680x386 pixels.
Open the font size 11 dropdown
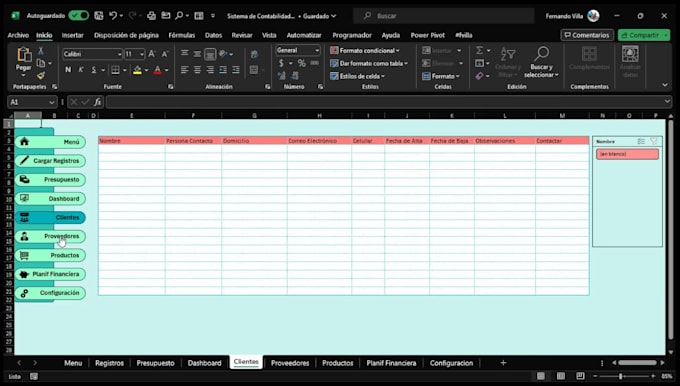tap(142, 54)
